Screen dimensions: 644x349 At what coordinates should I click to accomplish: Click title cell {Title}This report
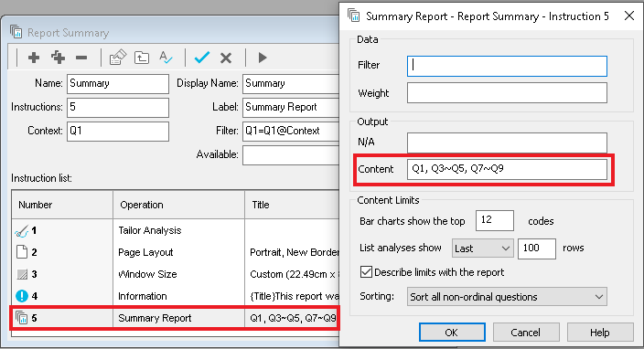(294, 296)
